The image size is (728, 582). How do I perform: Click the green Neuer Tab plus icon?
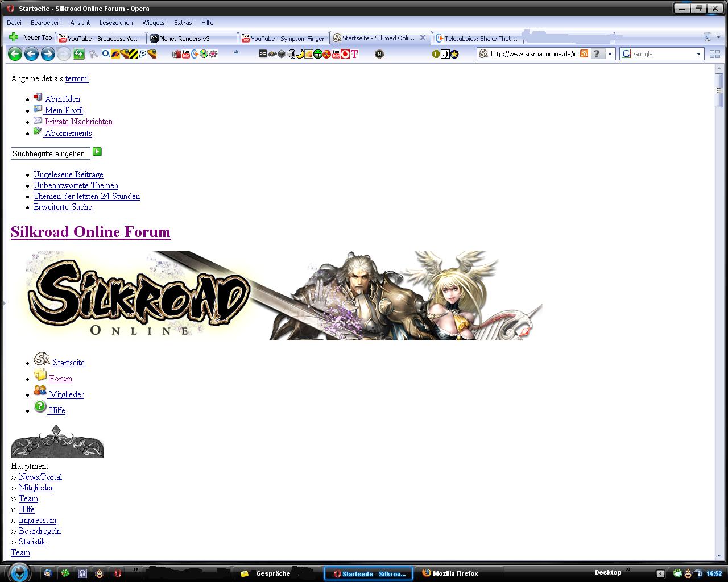click(14, 38)
